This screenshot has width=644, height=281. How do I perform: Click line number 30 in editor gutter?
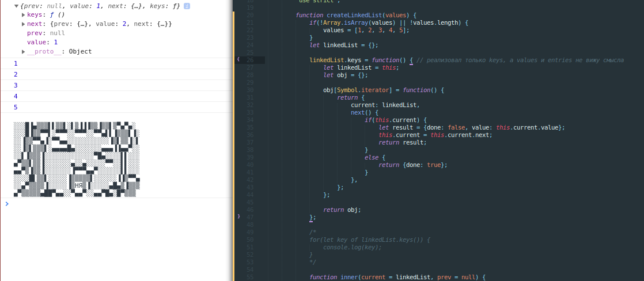pos(250,90)
